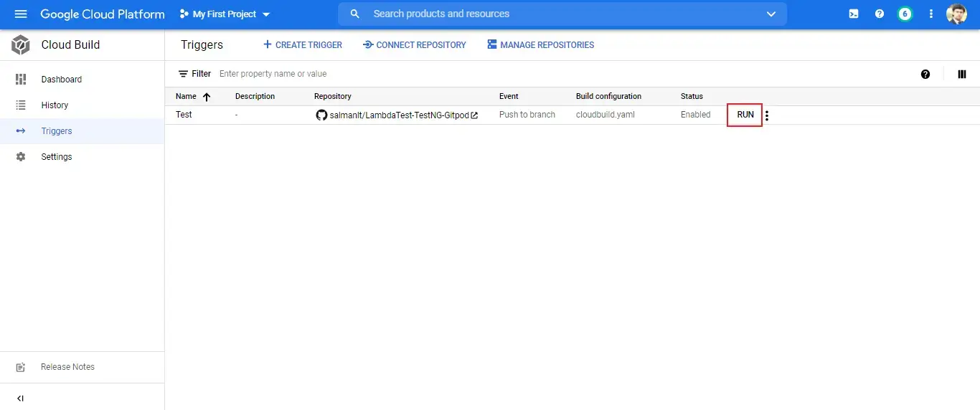
Task: Open the notifications badge showing 6
Action: (x=905, y=14)
